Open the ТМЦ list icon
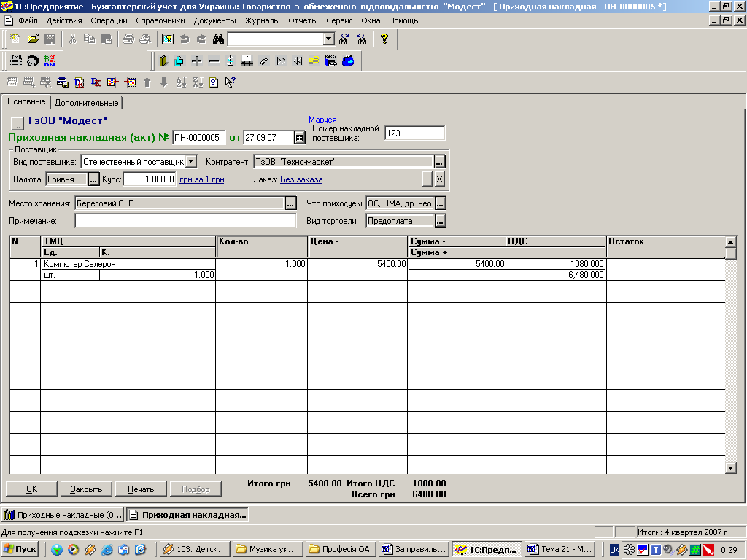Screen dimensions: 747x560 click(16, 61)
